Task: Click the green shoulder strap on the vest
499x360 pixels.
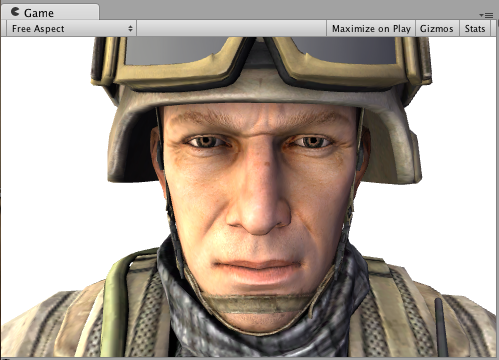Action: pos(115,300)
